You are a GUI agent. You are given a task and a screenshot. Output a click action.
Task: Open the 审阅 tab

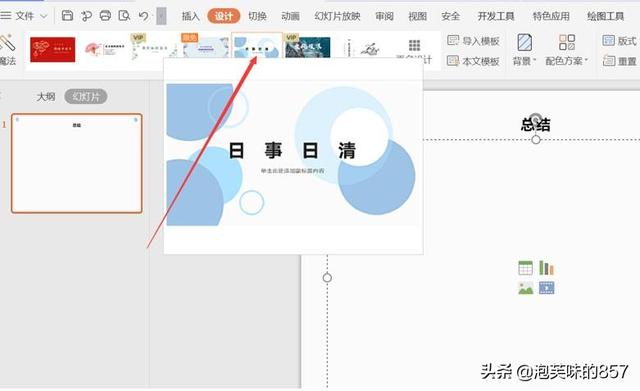384,16
